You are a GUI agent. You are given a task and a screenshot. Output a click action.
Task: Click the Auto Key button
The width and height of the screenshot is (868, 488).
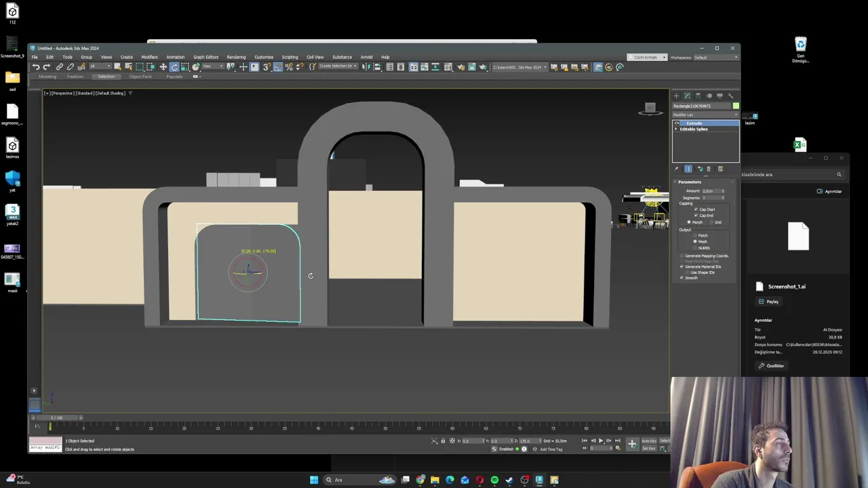coord(648,441)
